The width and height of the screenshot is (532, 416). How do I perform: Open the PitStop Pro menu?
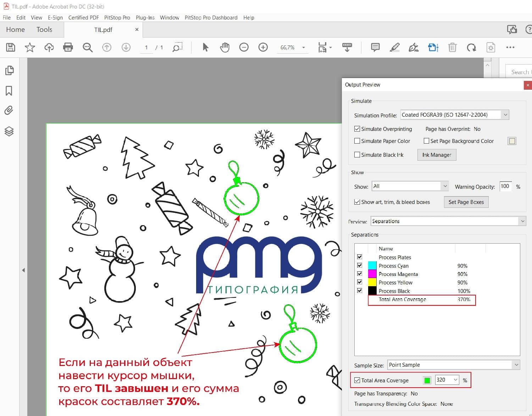(117, 17)
